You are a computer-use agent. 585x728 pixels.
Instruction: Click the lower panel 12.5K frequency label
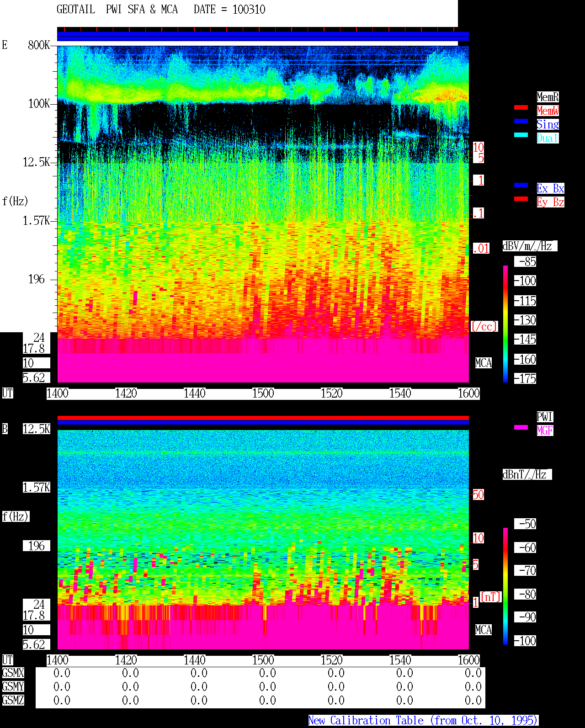point(37,429)
